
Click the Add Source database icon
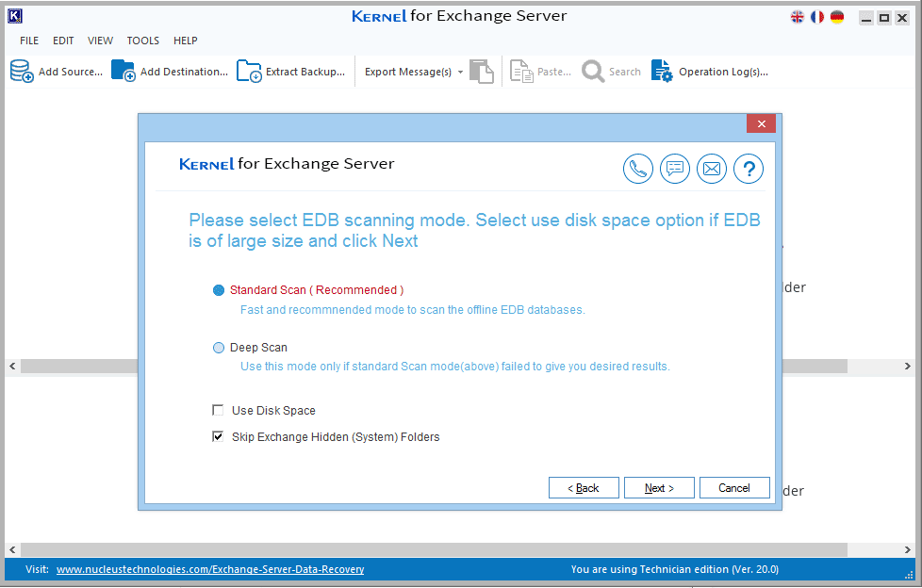click(22, 72)
